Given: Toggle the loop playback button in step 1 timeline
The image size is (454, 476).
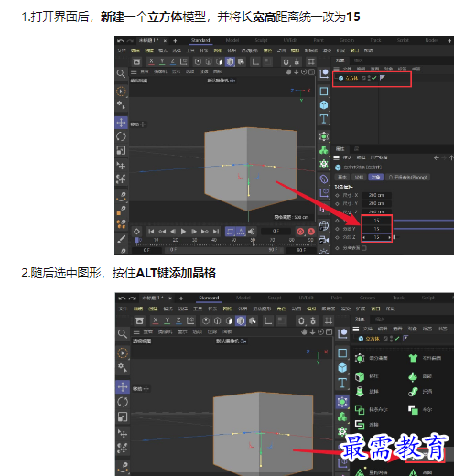Looking at the screenshot, I should pyautogui.click(x=230, y=232).
